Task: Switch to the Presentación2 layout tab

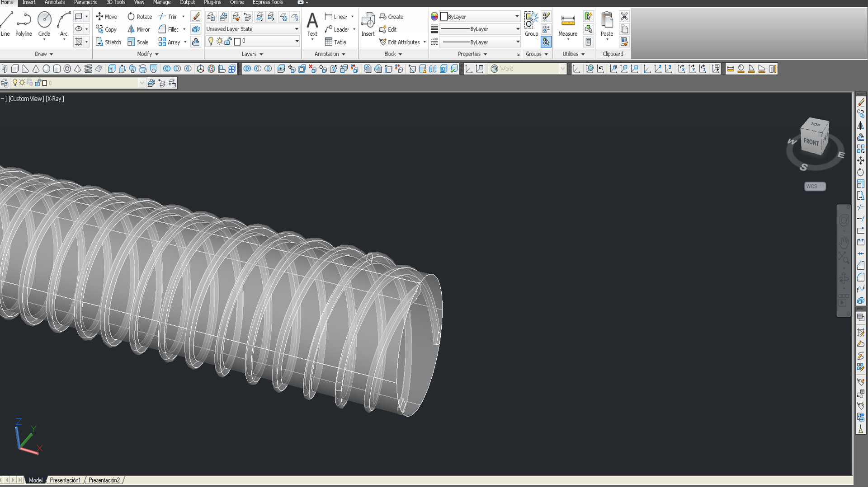Action: 104,480
